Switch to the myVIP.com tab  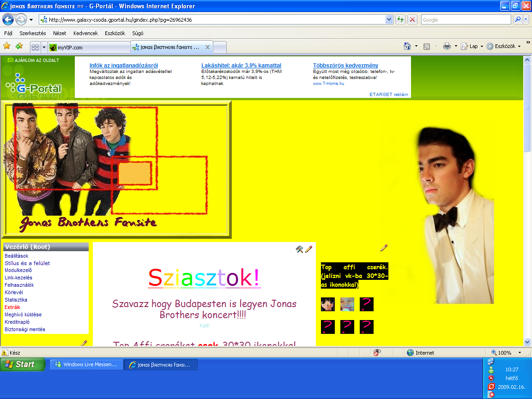[x=89, y=48]
